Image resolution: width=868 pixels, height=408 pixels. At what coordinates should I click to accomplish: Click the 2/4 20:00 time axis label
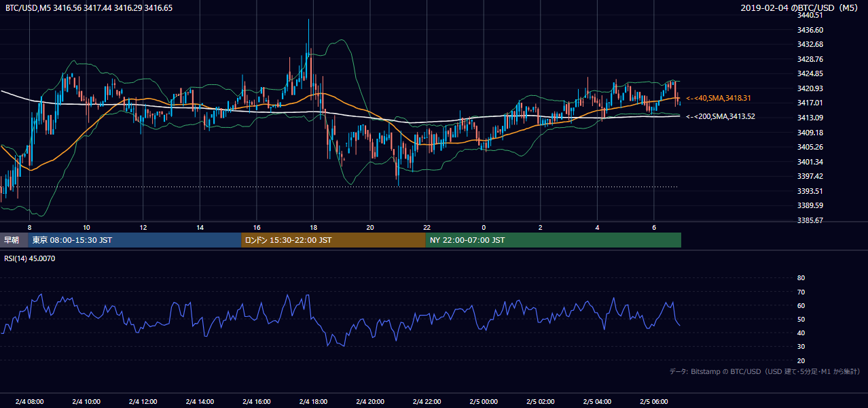point(370,401)
